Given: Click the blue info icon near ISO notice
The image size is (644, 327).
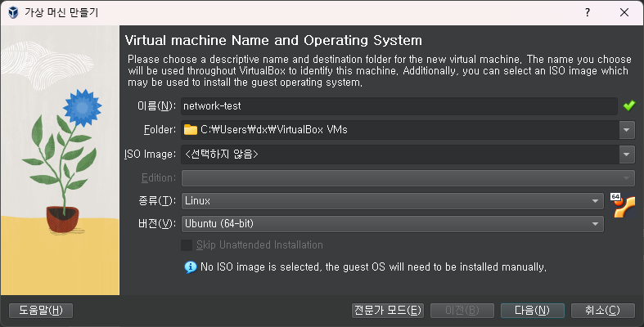Looking at the screenshot, I should click(190, 267).
